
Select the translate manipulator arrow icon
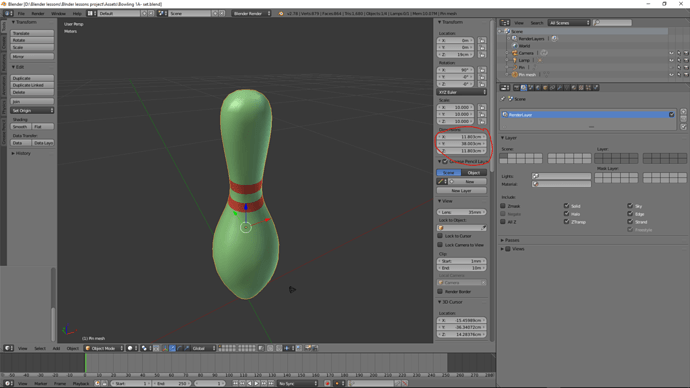point(172,348)
